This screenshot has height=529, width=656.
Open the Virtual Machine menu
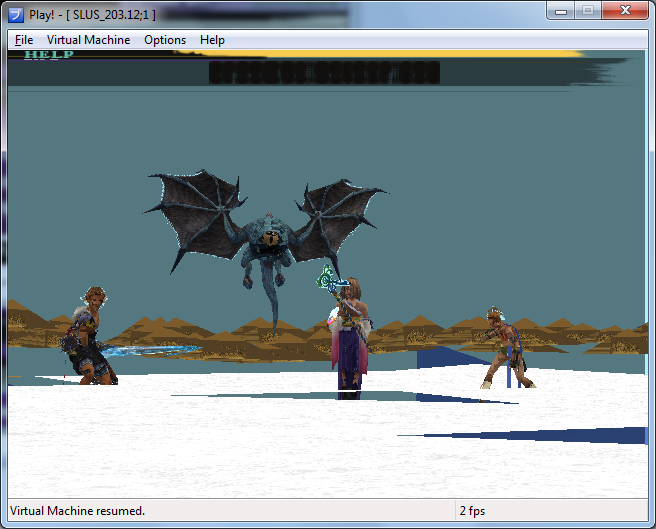click(x=88, y=40)
